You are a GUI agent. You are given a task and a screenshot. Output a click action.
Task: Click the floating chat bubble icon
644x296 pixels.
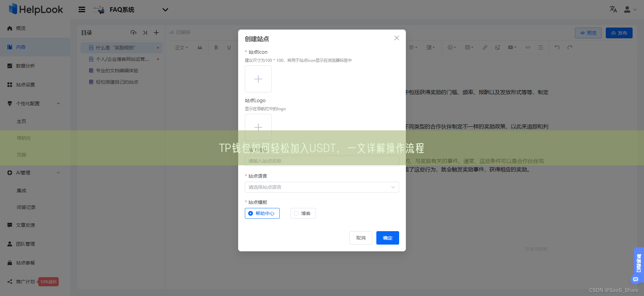coord(635,279)
